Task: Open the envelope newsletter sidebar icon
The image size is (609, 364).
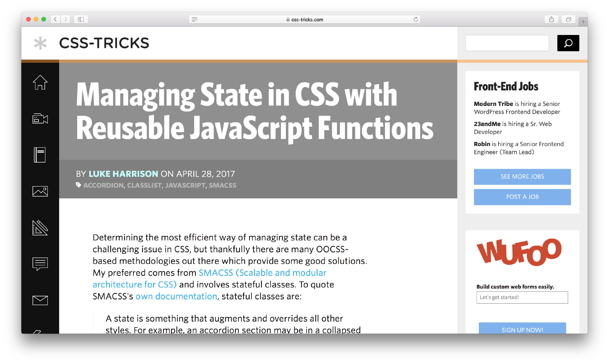Action: pos(40,300)
